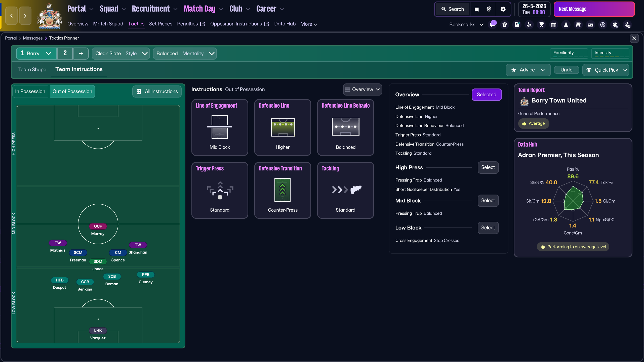Screen dimensions: 644x362
Task: Toggle the In Possession view
Action: tap(30, 91)
